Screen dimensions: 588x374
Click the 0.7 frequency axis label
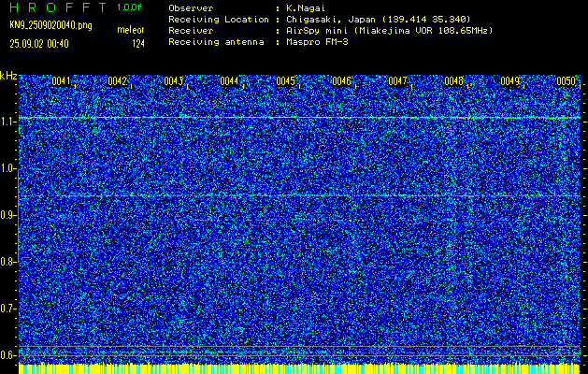coord(7,309)
